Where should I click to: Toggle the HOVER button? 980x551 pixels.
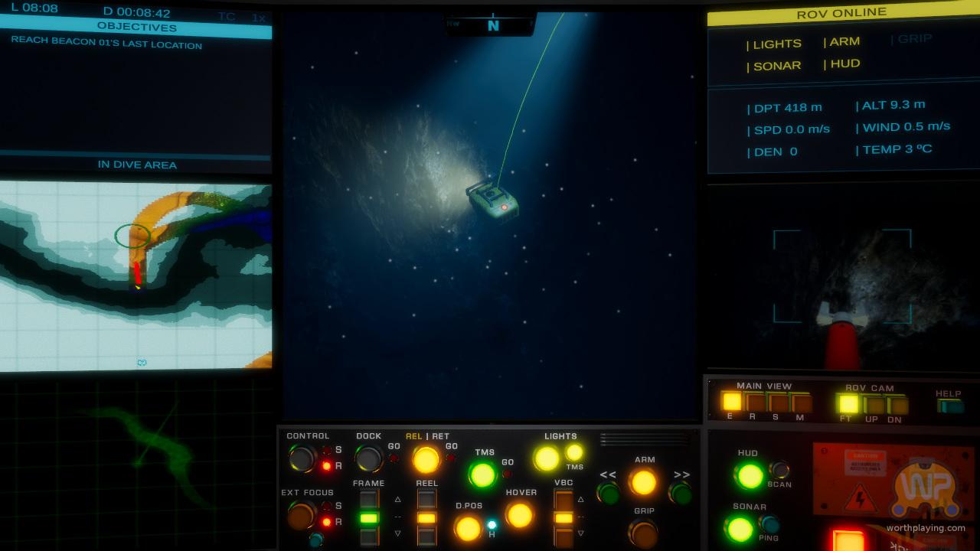(519, 515)
